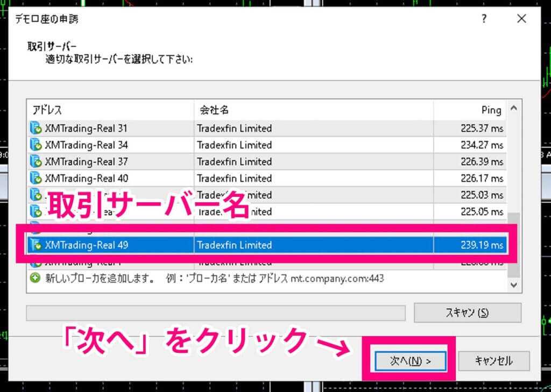Click the server icon beside XMTrading-Real 34
The width and height of the screenshot is (551, 392).
pos(34,145)
